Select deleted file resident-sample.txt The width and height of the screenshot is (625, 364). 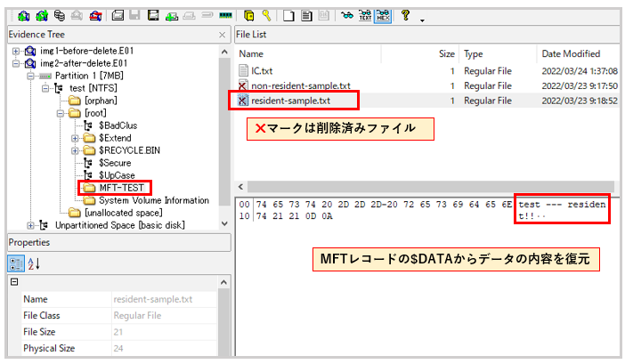(x=427, y=101)
